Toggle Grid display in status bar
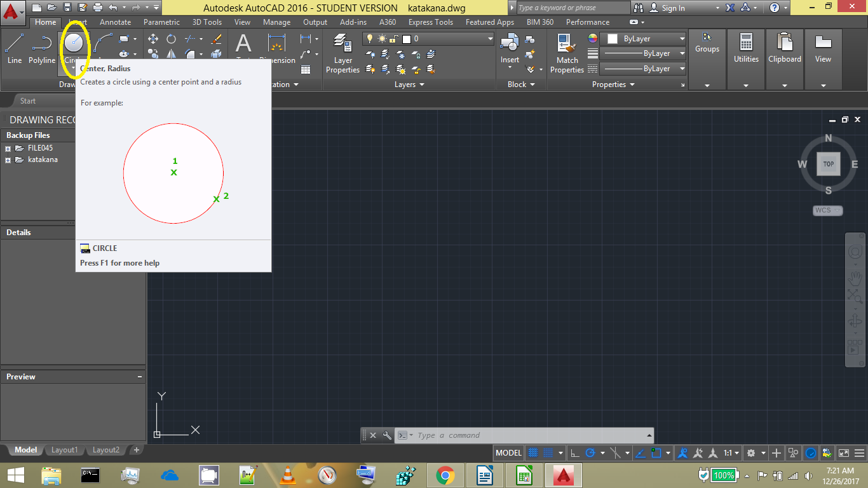Image resolution: width=868 pixels, height=488 pixels. [x=534, y=452]
